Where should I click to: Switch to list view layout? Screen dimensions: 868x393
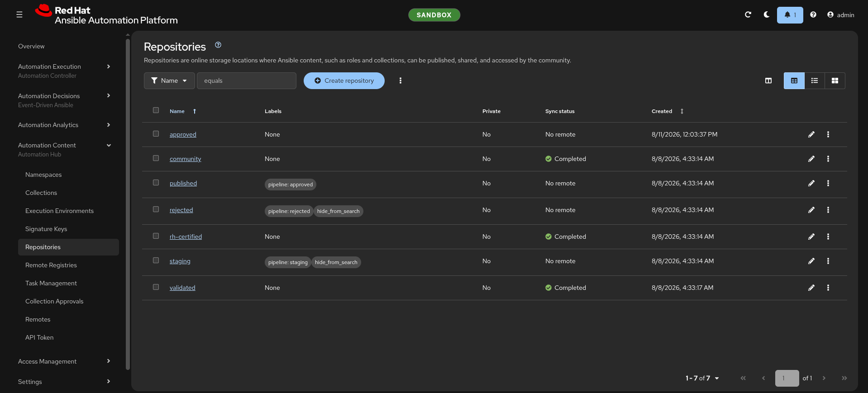(x=815, y=80)
